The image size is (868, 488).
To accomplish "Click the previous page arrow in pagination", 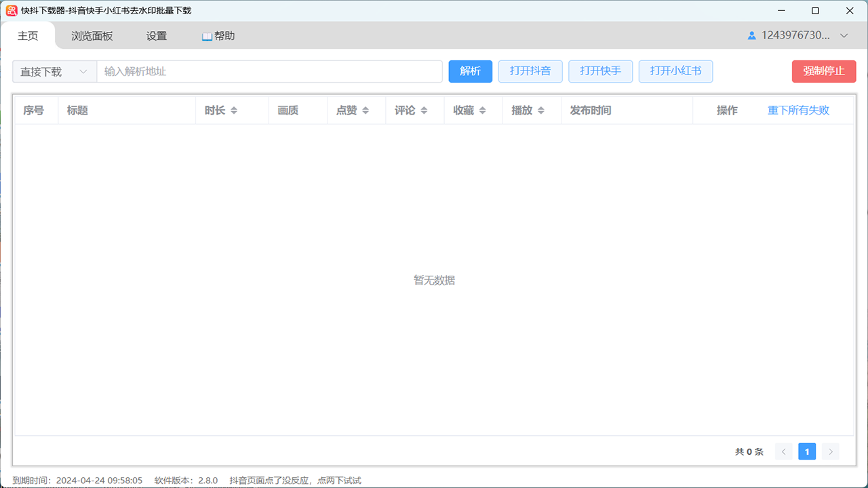I will (783, 451).
